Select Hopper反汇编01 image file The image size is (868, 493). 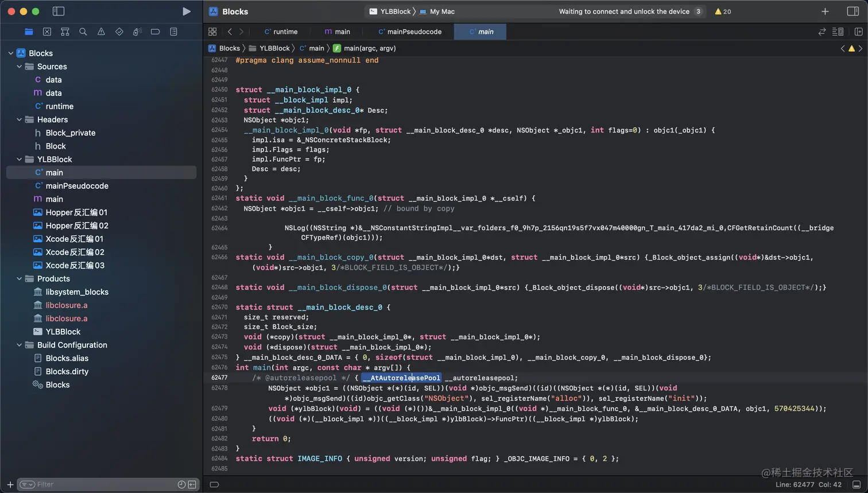[76, 212]
